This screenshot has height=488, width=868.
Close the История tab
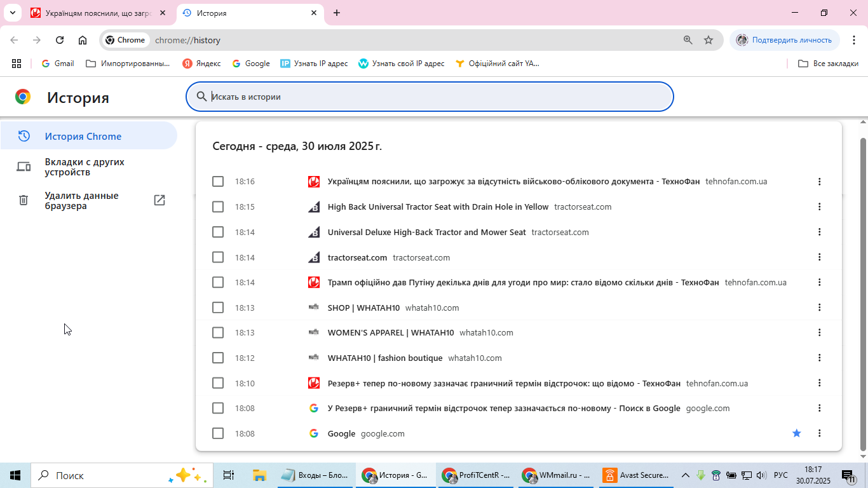pos(314,13)
